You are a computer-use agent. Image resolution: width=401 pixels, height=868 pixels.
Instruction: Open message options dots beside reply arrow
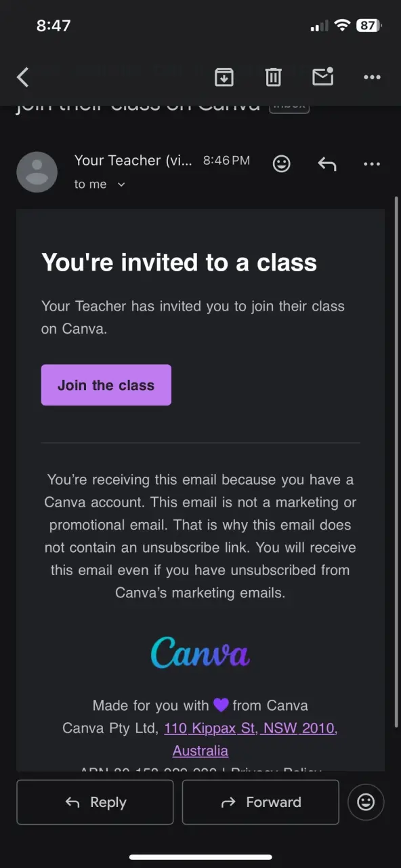[372, 163]
